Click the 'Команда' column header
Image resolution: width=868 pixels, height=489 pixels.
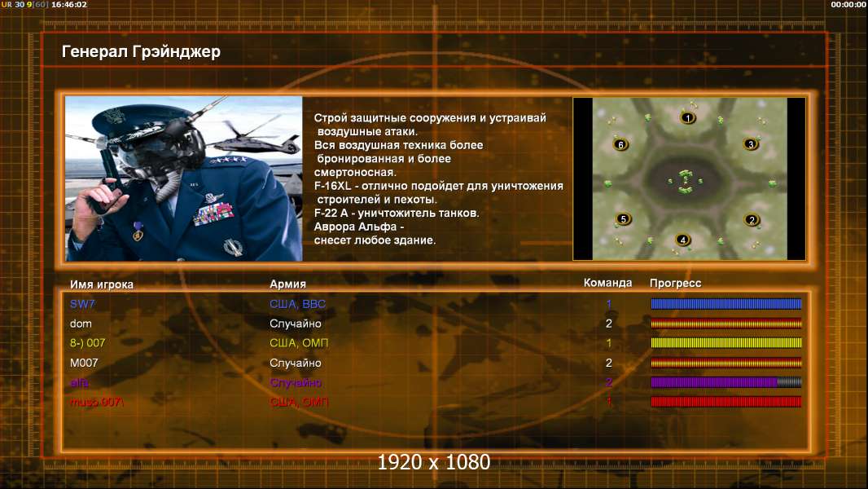click(x=607, y=283)
